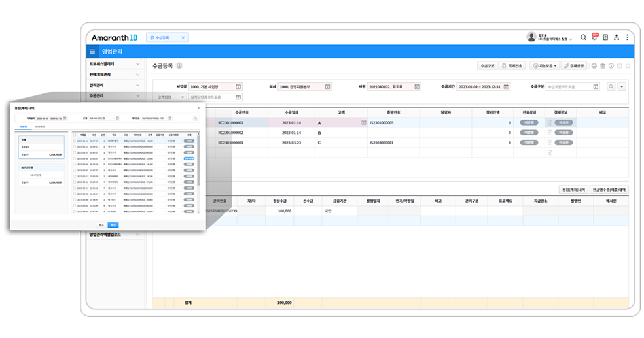Select the first tab in popup dialog
The image size is (644, 338).
coord(24,127)
